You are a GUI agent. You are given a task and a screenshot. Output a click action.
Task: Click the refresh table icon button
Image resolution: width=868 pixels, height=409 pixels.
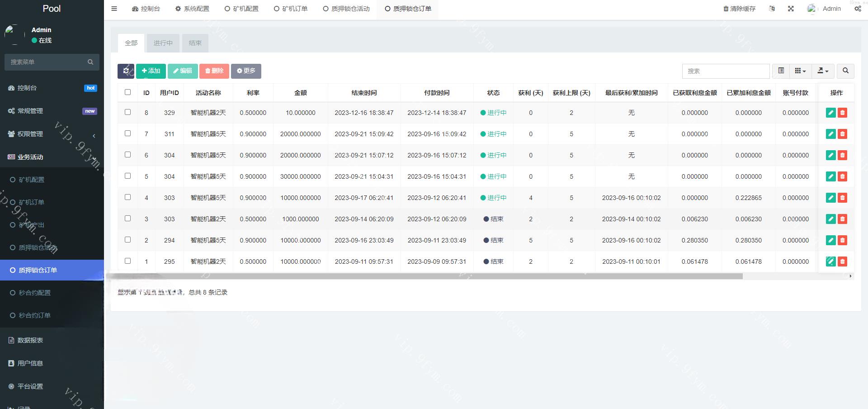coord(126,71)
